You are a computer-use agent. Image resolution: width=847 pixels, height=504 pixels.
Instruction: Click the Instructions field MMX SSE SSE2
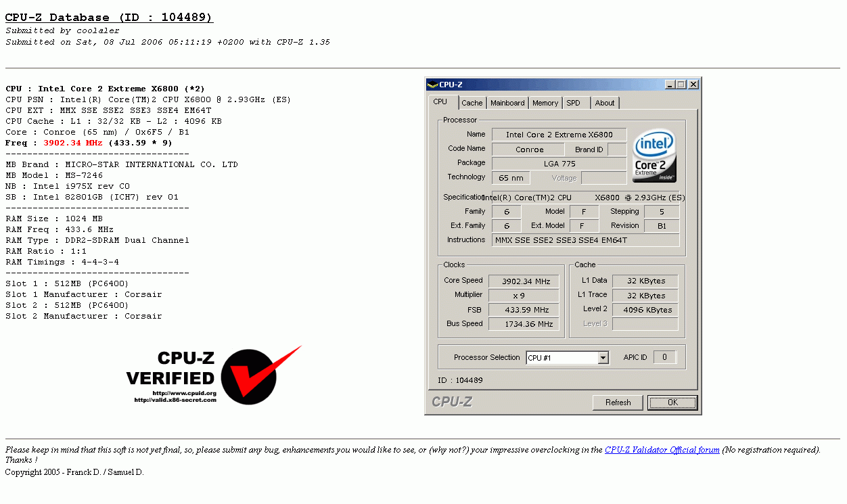pos(585,240)
